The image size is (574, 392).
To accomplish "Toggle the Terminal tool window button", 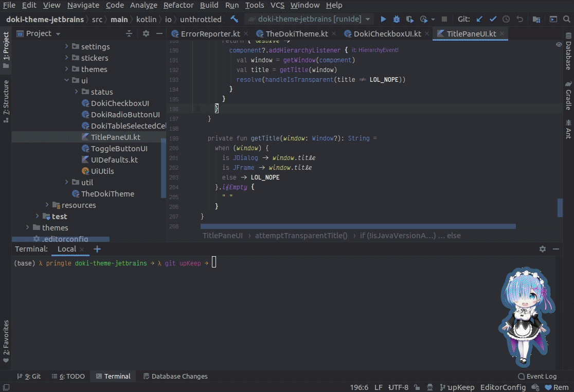I will (113, 376).
